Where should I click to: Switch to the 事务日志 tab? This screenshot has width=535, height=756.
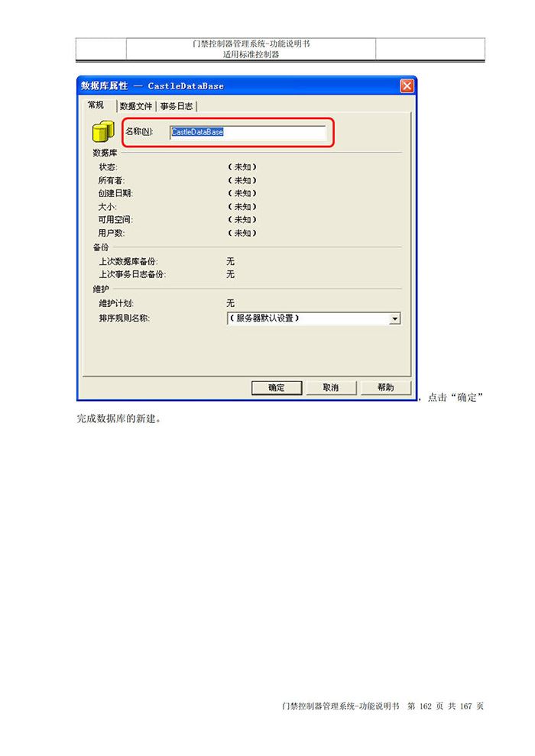pyautogui.click(x=176, y=106)
